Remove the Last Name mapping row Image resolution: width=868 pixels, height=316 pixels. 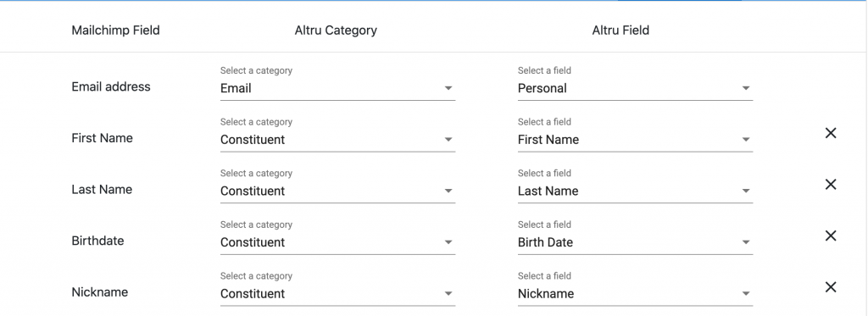coord(831,185)
